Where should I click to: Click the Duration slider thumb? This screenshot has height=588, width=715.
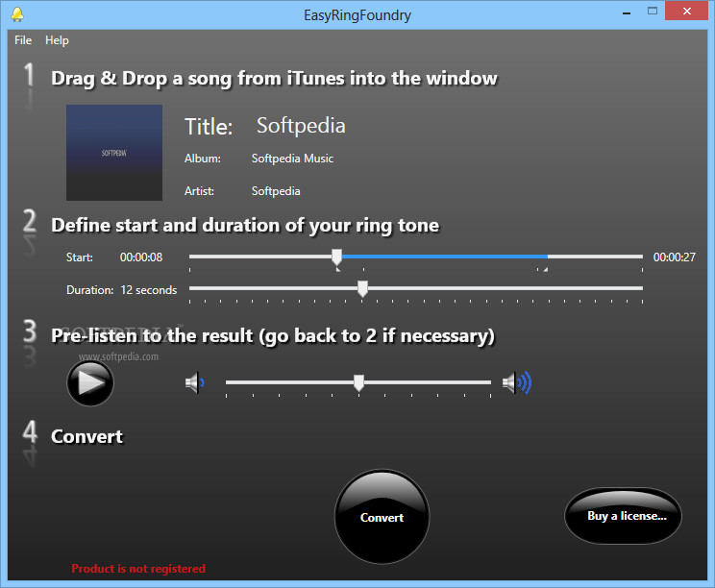(362, 289)
